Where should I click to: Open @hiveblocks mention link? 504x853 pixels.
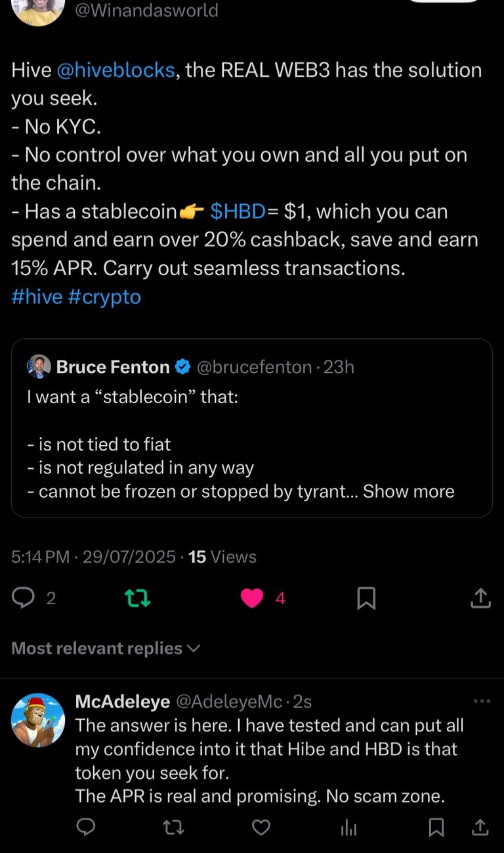pos(116,70)
